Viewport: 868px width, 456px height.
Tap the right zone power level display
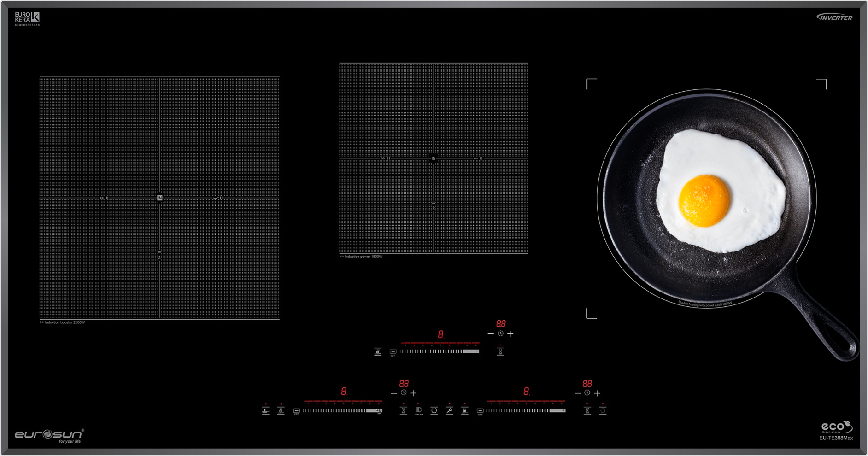pyautogui.click(x=526, y=392)
